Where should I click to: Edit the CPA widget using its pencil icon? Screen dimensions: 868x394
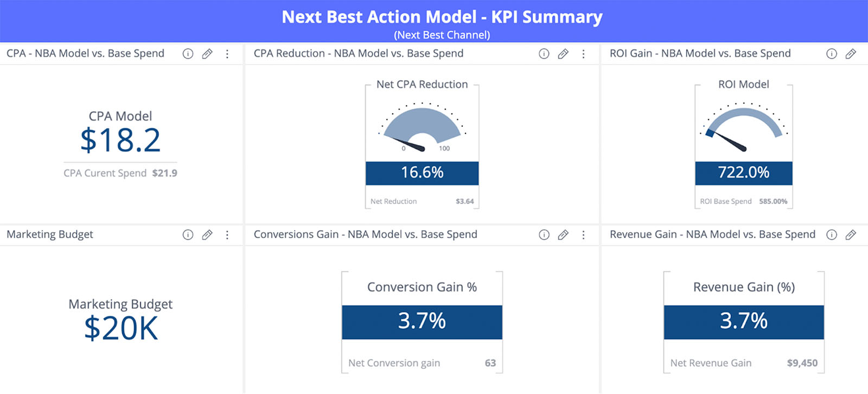coord(207,54)
